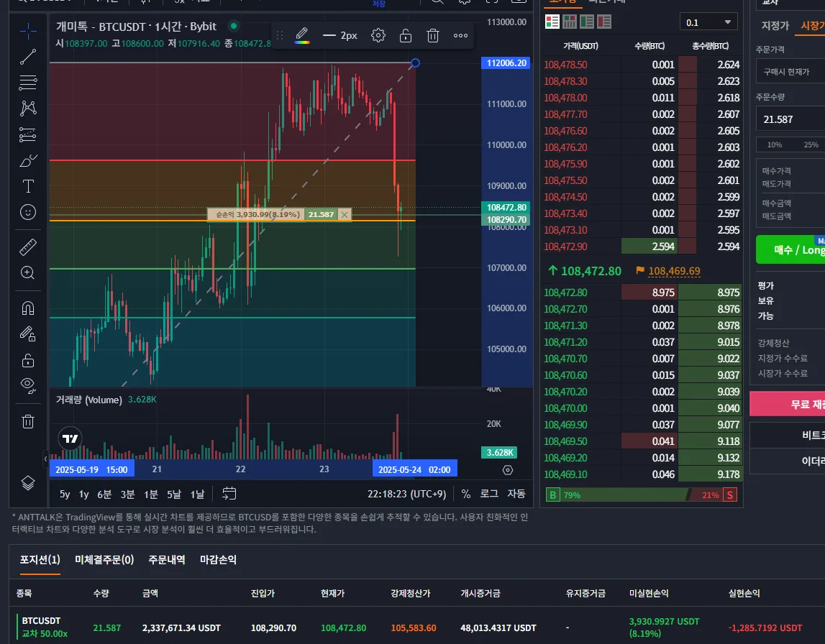Select the crosshair cursor tool
Screen dimensions: 825x644
coord(28,31)
